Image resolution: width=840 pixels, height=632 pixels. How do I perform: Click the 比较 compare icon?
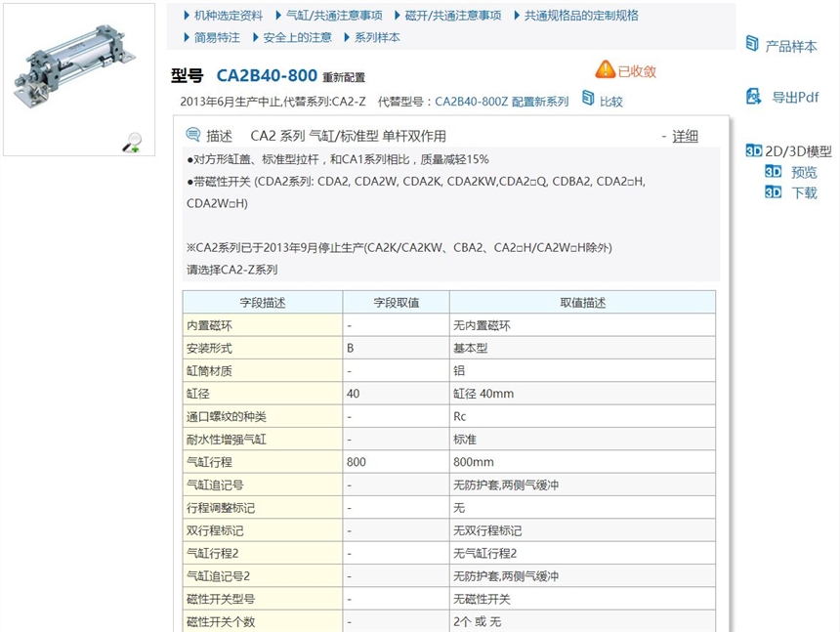click(x=588, y=100)
